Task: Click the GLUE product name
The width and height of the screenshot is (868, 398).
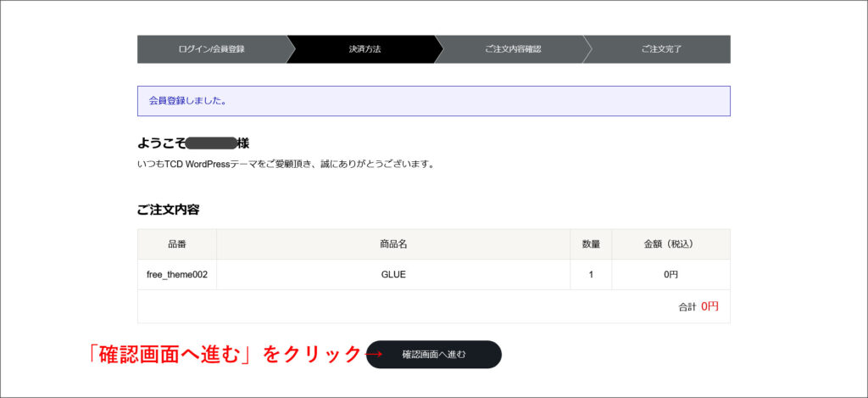Action: (393, 275)
